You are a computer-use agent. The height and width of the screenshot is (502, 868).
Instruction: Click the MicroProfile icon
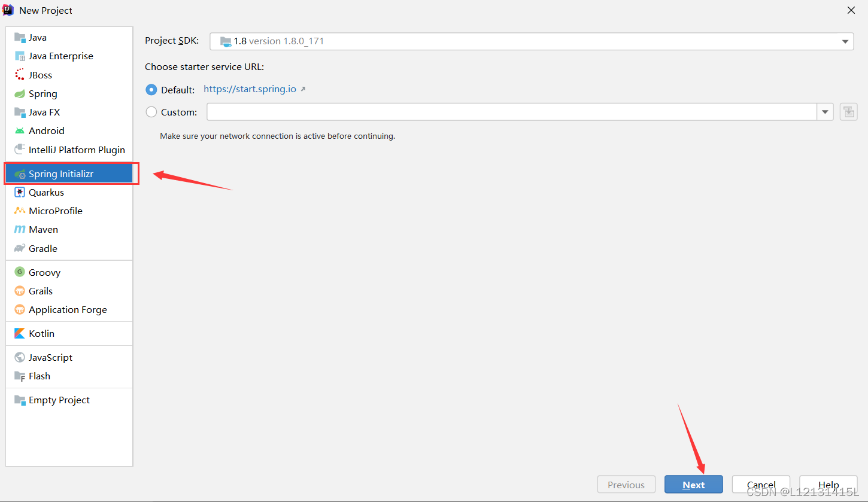tap(20, 211)
